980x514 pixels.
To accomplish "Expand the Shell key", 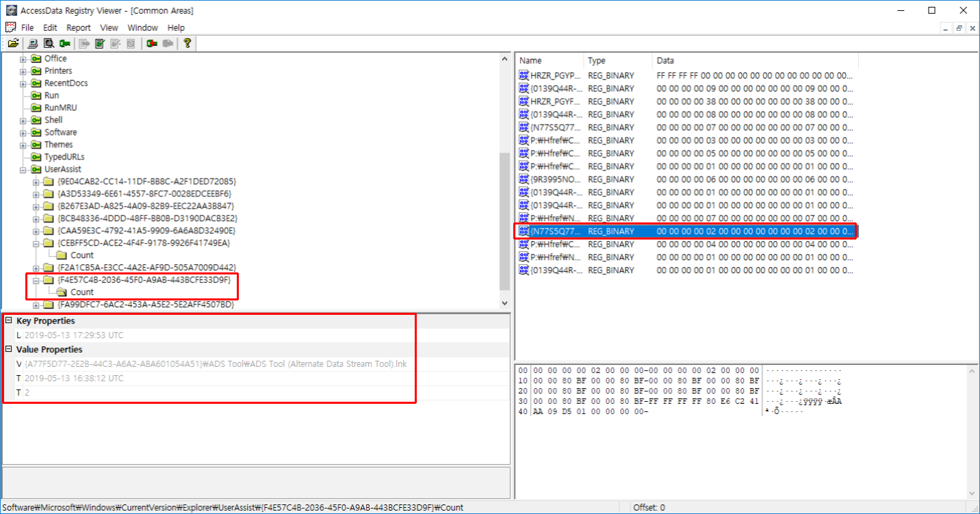I will coord(23,120).
